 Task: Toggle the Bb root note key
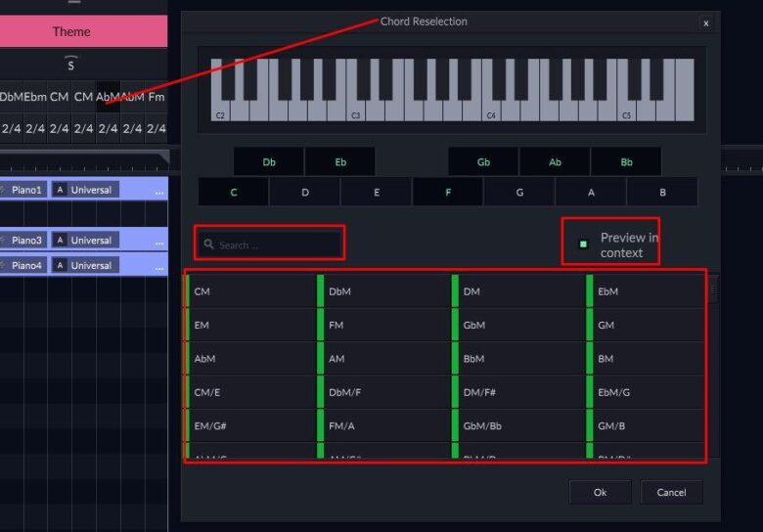[x=626, y=162]
